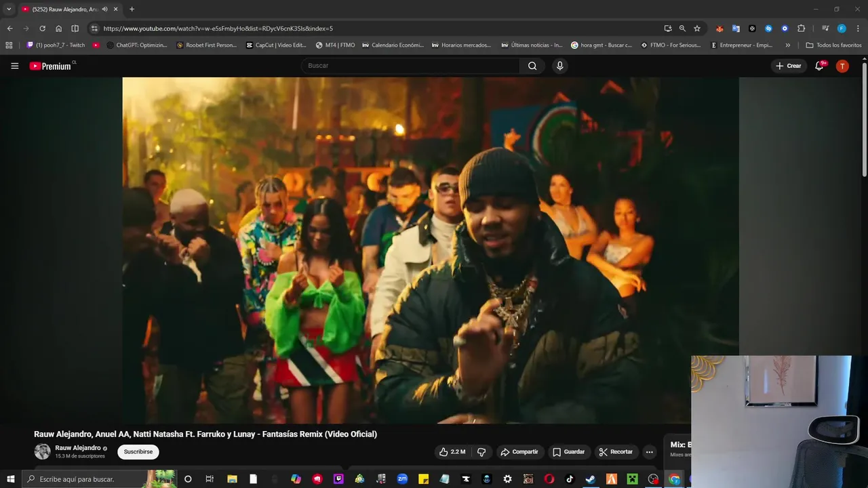Open File Explorer from taskbar
This screenshot has height=488, width=868.
point(232,479)
